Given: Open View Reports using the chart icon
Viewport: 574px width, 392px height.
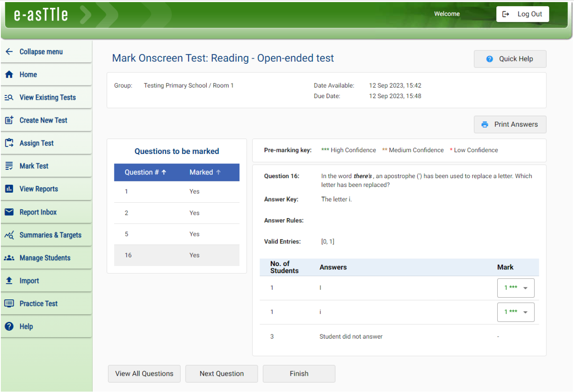Looking at the screenshot, I should [x=10, y=189].
